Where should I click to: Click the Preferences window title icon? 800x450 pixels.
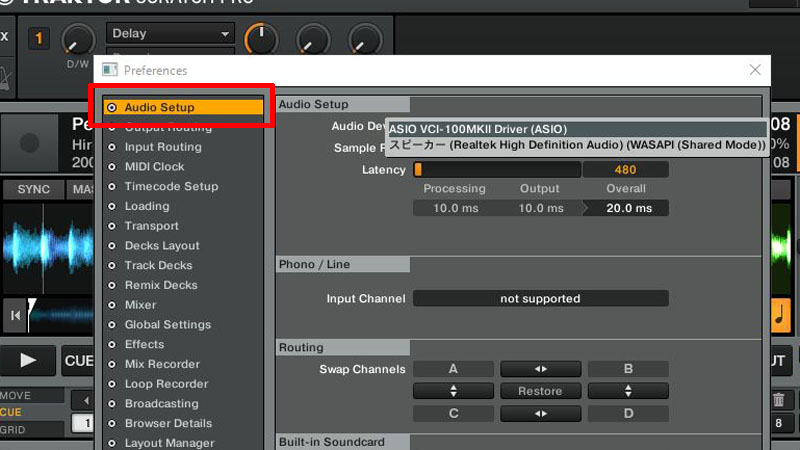(x=110, y=69)
